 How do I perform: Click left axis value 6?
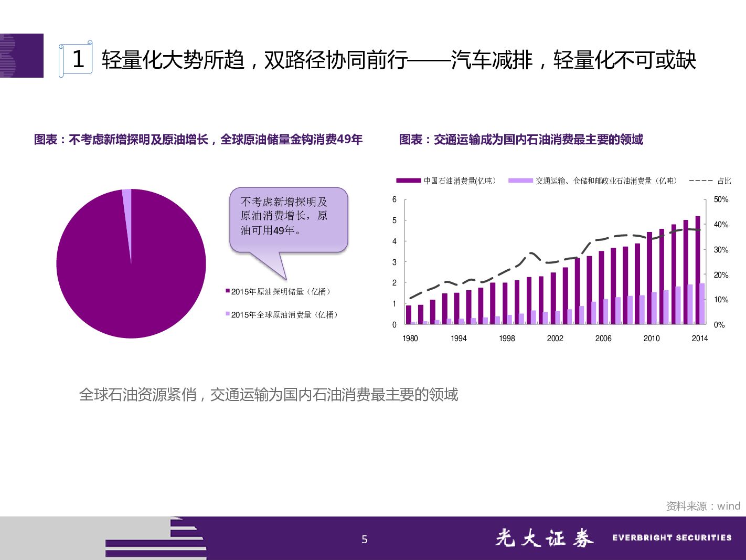pos(395,199)
